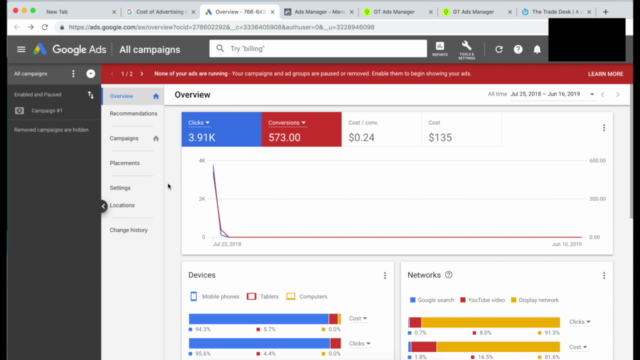Screen dimensions: 640x360
Task: Open the scorecard three-dot menu
Action: [604, 128]
